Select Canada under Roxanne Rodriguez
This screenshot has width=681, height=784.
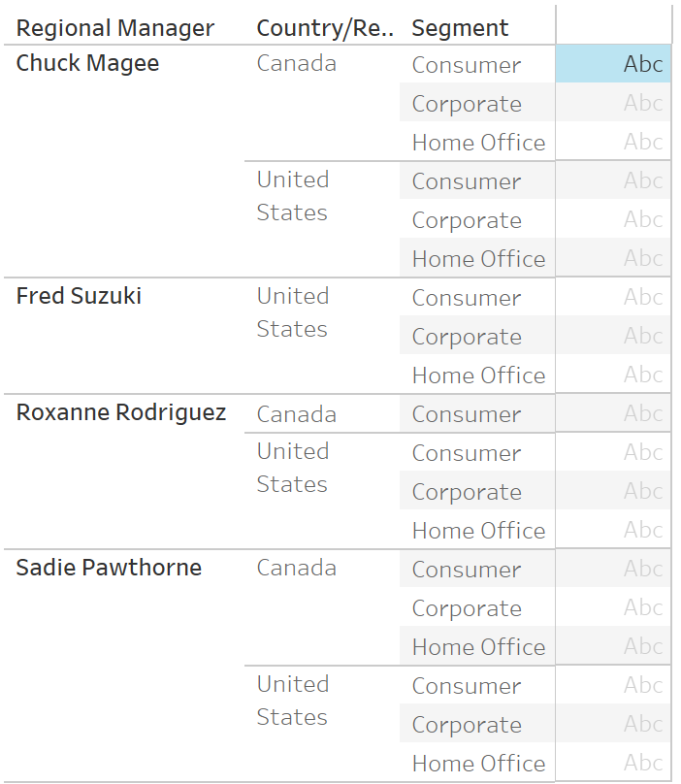click(x=297, y=414)
